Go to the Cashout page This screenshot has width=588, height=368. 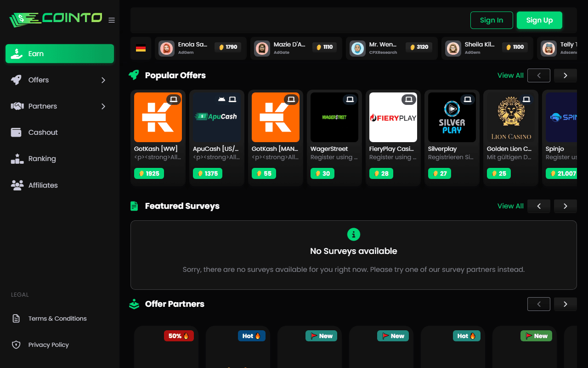pyautogui.click(x=60, y=132)
